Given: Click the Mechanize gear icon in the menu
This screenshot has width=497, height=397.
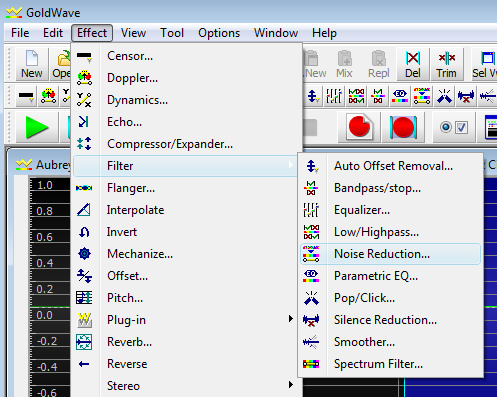Looking at the screenshot, I should tap(84, 254).
